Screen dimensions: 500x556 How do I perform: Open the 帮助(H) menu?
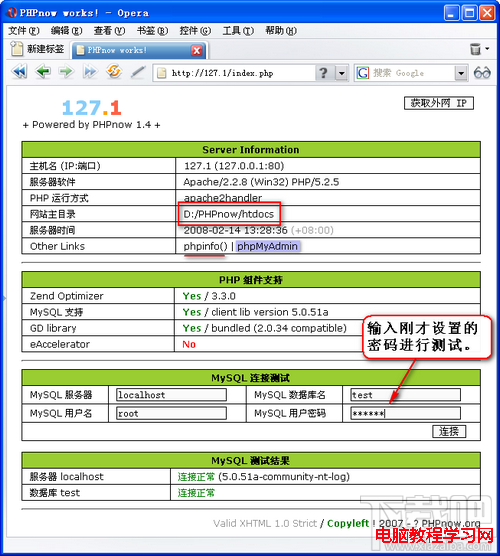(281, 31)
